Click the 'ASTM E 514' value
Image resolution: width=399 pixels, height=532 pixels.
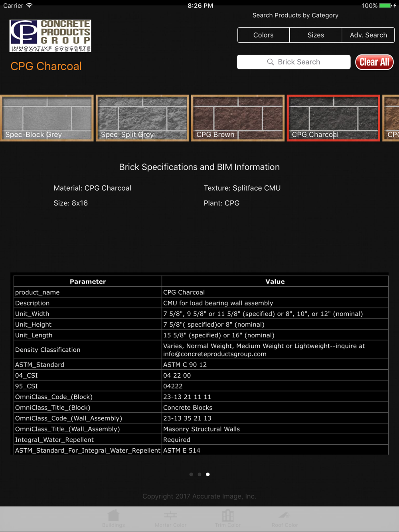pos(182,451)
